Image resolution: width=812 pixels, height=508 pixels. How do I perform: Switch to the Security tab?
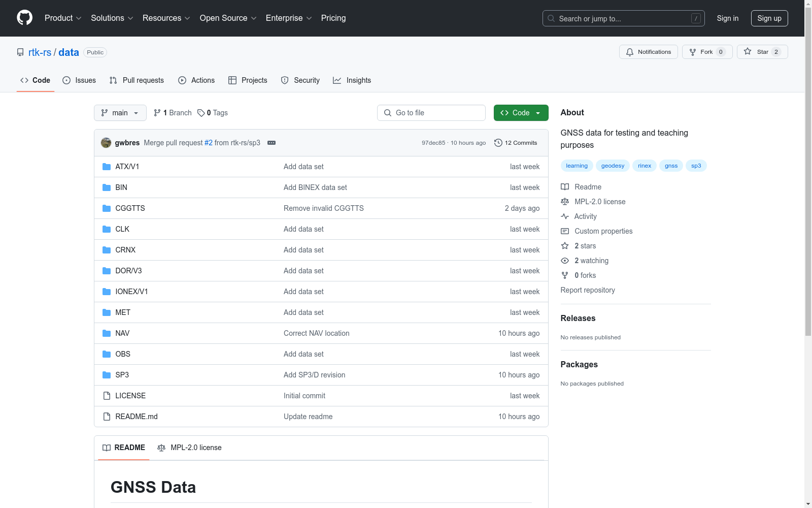point(300,80)
